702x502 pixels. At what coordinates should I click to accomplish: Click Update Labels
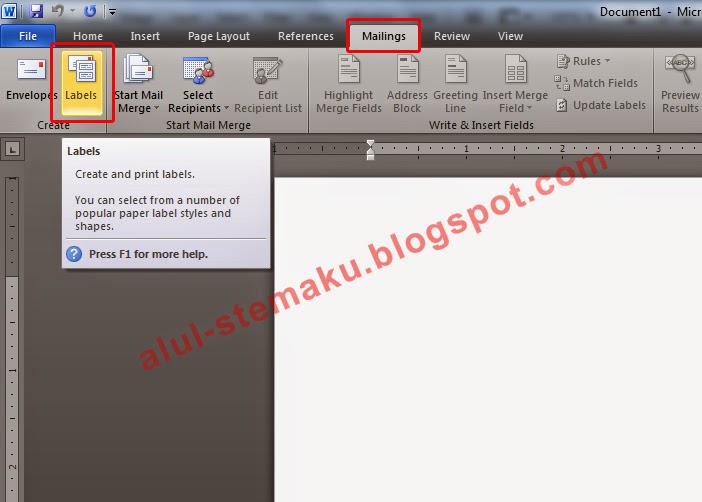pyautogui.click(x=600, y=105)
